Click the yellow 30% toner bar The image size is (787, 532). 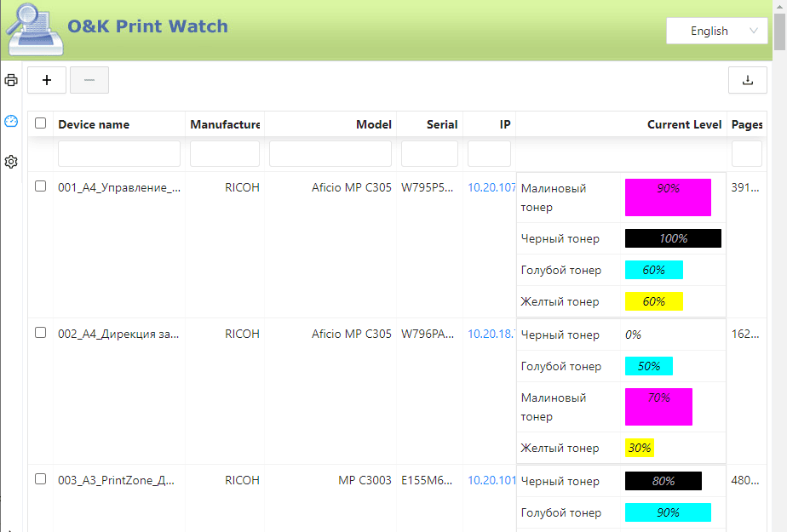[640, 448]
